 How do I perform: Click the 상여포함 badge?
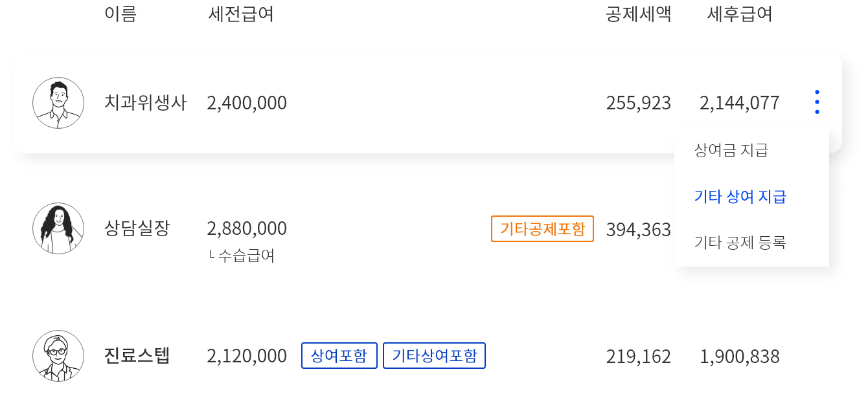(x=339, y=356)
